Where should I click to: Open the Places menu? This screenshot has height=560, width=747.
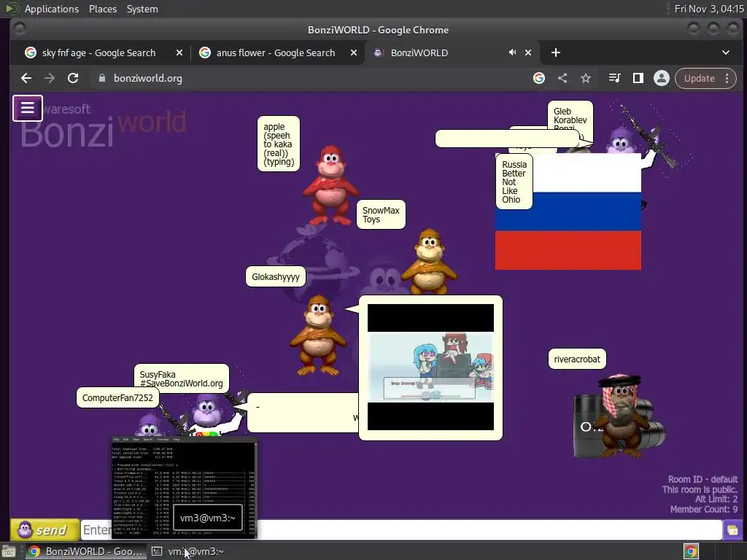click(102, 9)
